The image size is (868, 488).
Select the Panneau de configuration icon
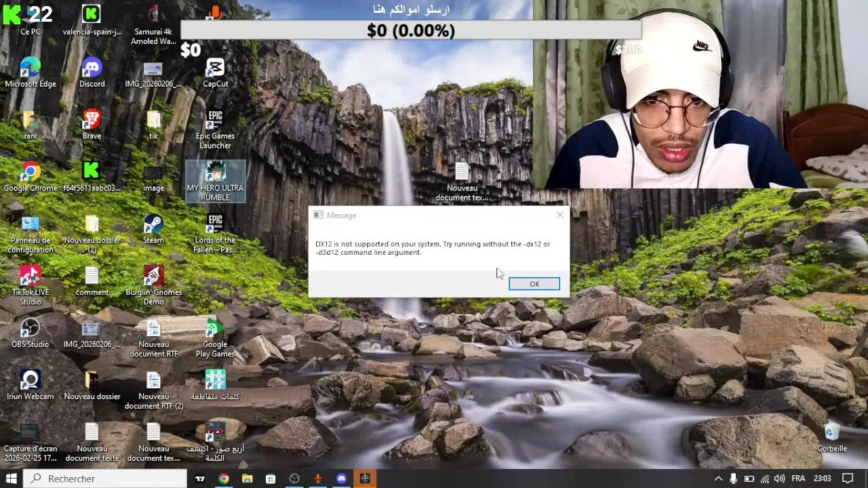(x=31, y=234)
